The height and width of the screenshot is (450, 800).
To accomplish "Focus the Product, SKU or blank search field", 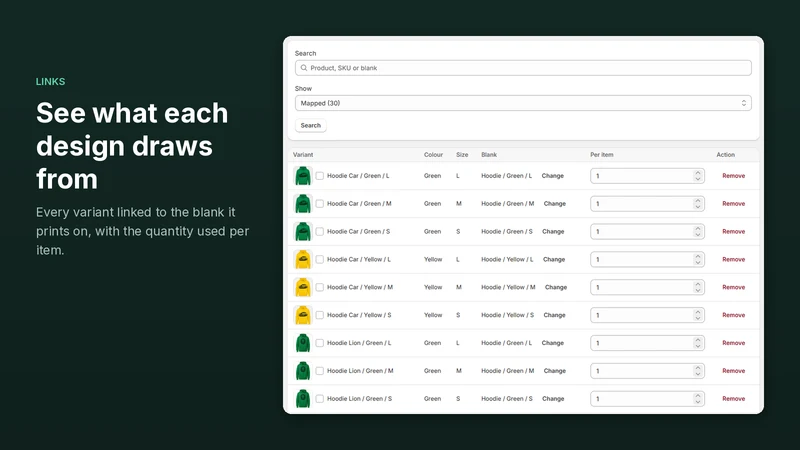I will pos(523,68).
